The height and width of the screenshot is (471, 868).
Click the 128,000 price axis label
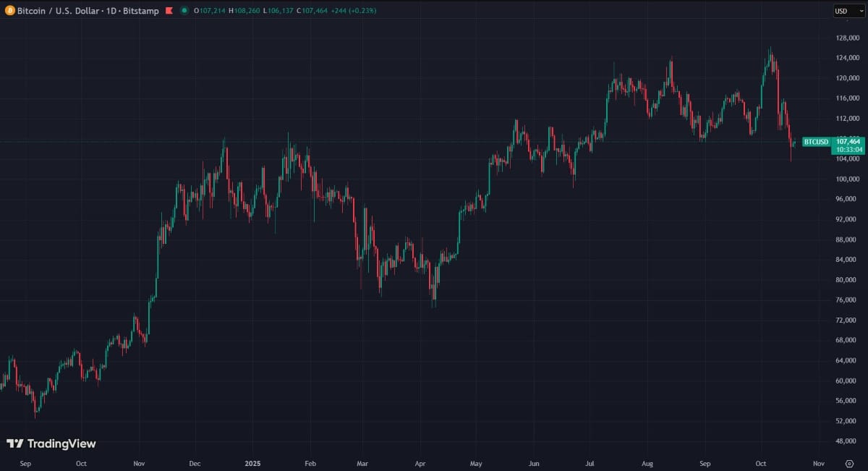[847, 38]
